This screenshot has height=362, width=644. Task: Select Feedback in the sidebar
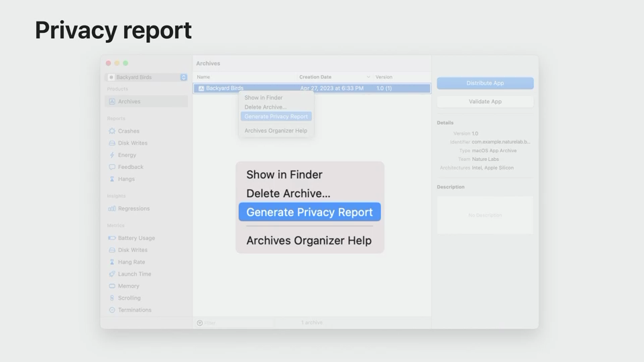coord(131,167)
